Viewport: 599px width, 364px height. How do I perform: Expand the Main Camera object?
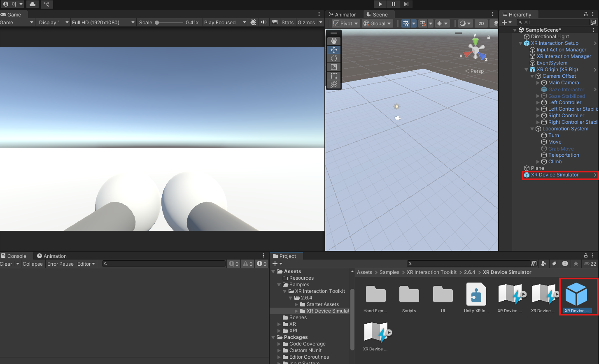coord(538,83)
